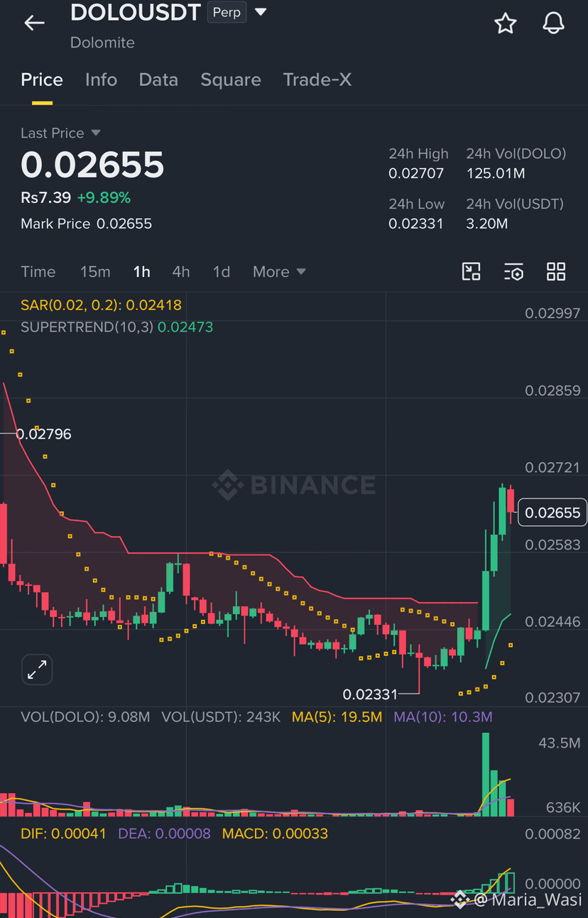Tap the 0.02796 high price marker
Screen dimensions: 588x918
[x=43, y=434]
